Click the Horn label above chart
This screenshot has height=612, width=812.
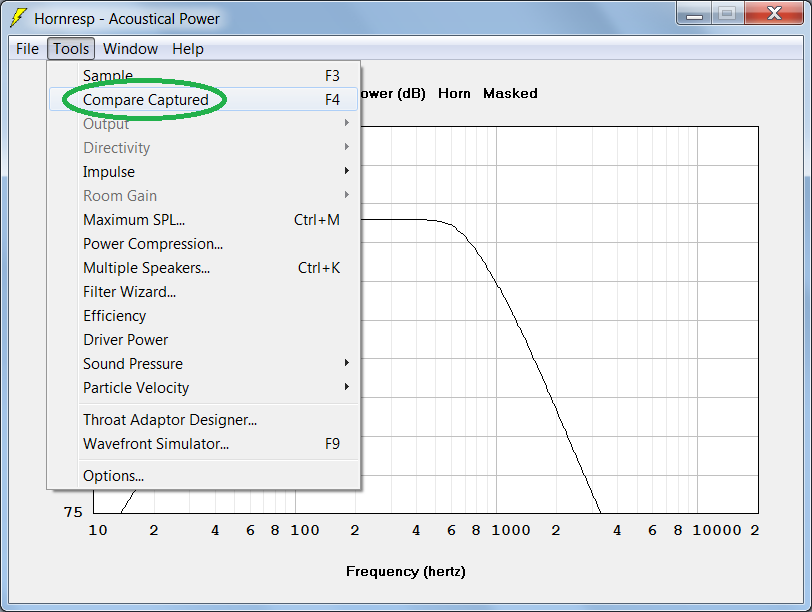point(454,93)
